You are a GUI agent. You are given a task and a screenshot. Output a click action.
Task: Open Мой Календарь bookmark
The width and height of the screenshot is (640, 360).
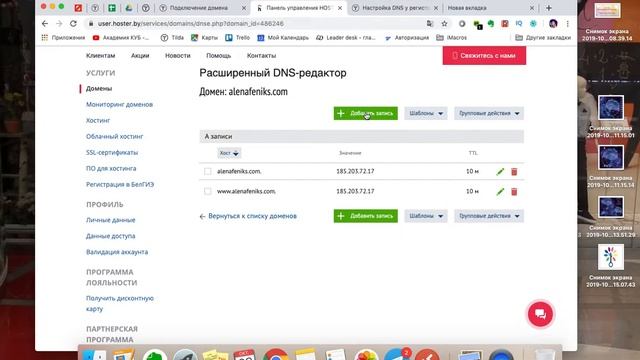[283, 38]
